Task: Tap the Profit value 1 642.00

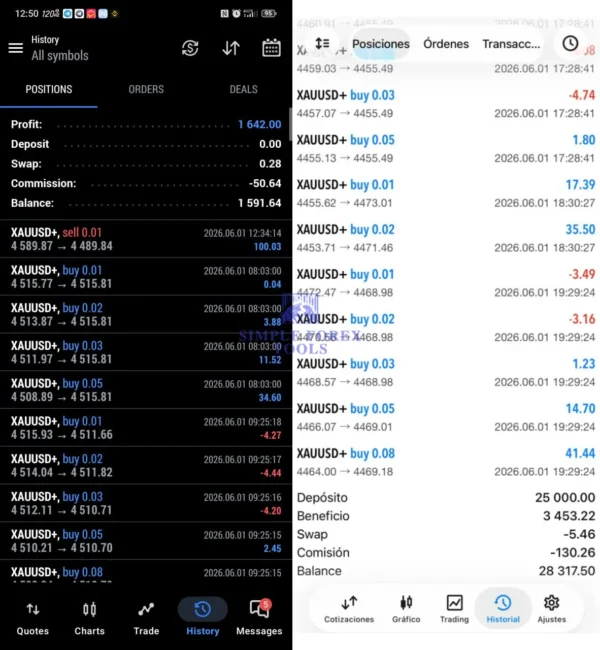Action: pos(260,124)
